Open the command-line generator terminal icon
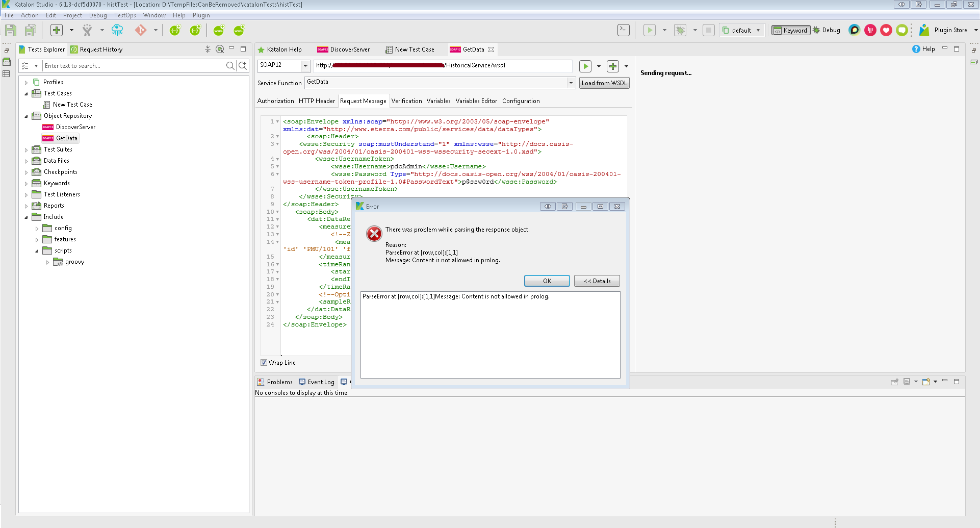Viewport: 980px width, 528px height. 623,30
